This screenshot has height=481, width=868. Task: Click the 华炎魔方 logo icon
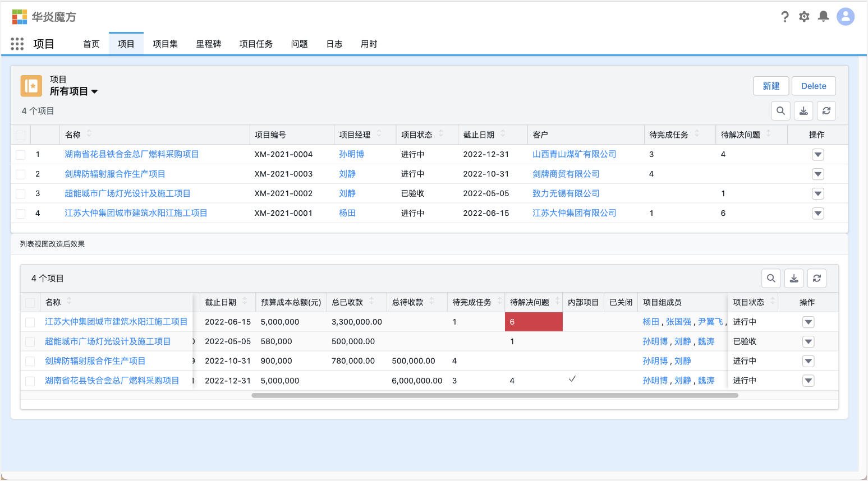pyautogui.click(x=19, y=17)
